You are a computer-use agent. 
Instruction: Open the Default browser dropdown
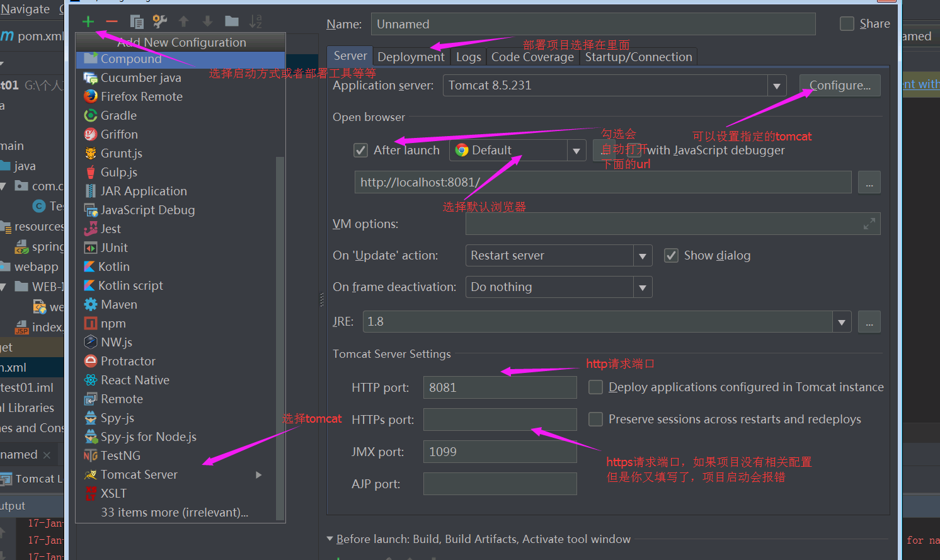coord(576,151)
